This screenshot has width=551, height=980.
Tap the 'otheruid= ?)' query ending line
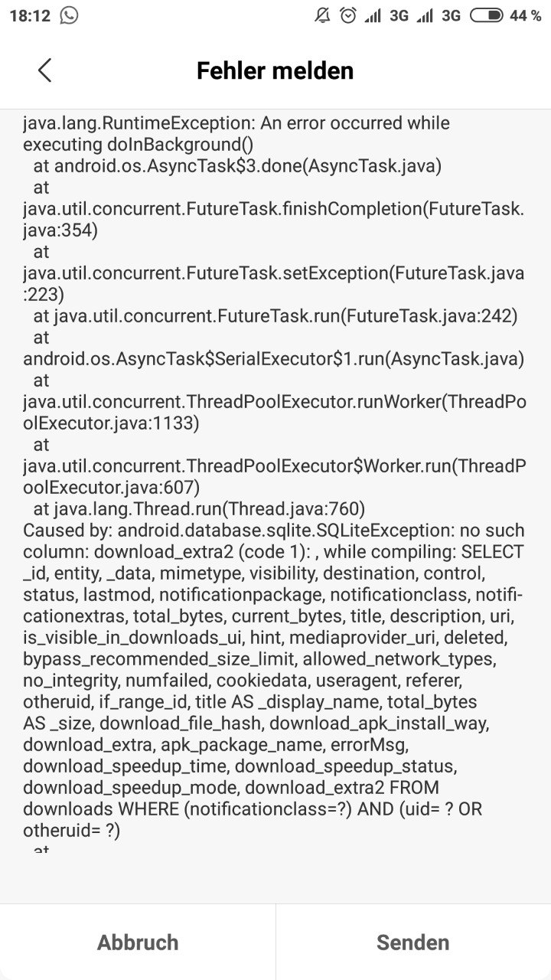[x=72, y=831]
